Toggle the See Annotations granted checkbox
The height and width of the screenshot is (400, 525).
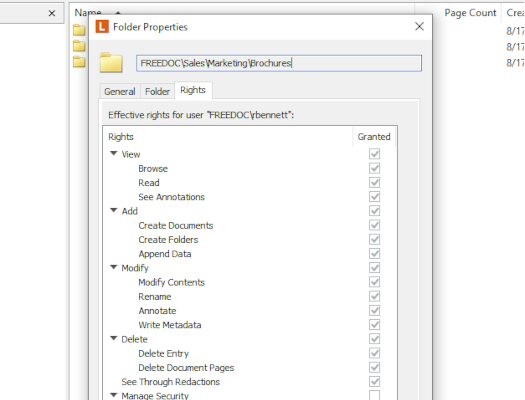point(375,196)
